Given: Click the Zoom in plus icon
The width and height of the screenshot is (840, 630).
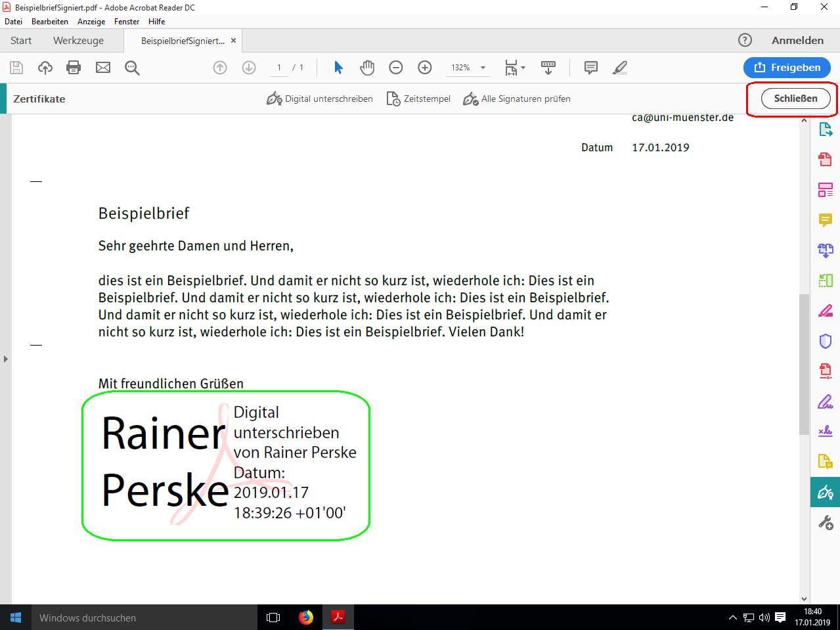Looking at the screenshot, I should [x=425, y=68].
